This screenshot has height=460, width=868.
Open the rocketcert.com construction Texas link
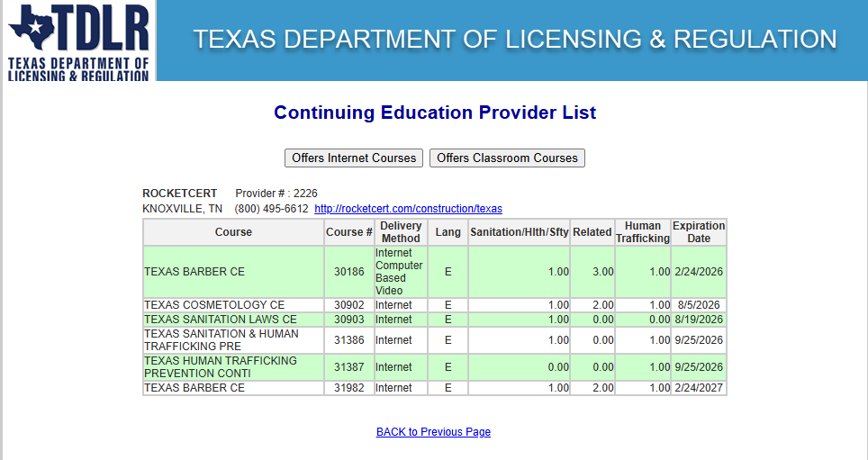click(x=408, y=209)
